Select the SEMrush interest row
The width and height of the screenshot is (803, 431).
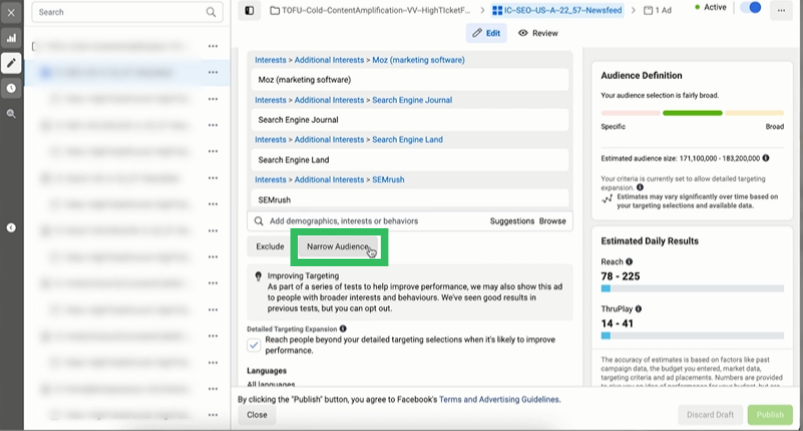point(410,199)
